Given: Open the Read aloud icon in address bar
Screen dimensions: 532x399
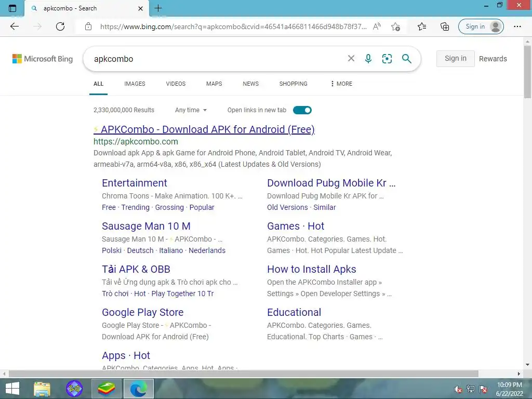Looking at the screenshot, I should (377, 26).
